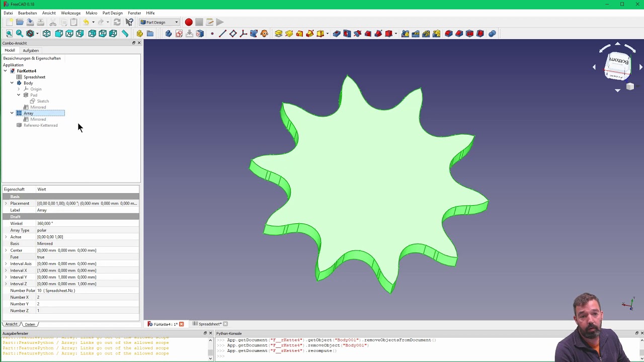
Task: Collapse the Array tree node
Action: click(x=12, y=113)
